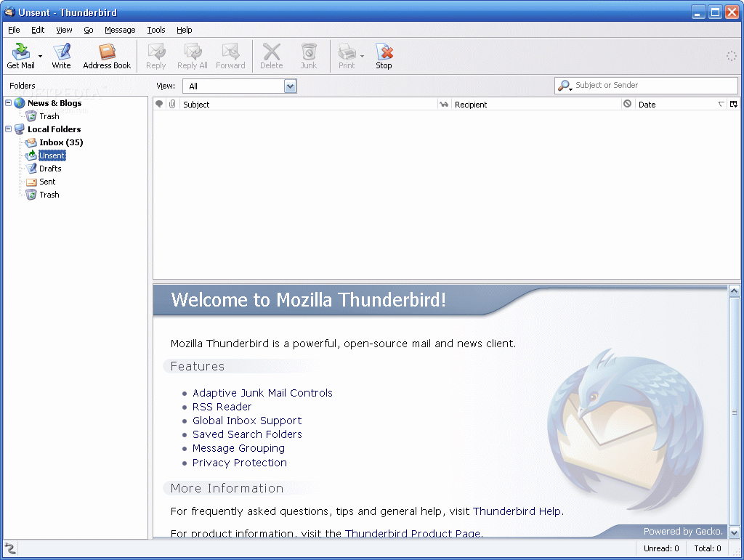Viewport: 744px width, 560px height.
Task: Sort by attachment column paperclip icon
Action: (x=172, y=105)
